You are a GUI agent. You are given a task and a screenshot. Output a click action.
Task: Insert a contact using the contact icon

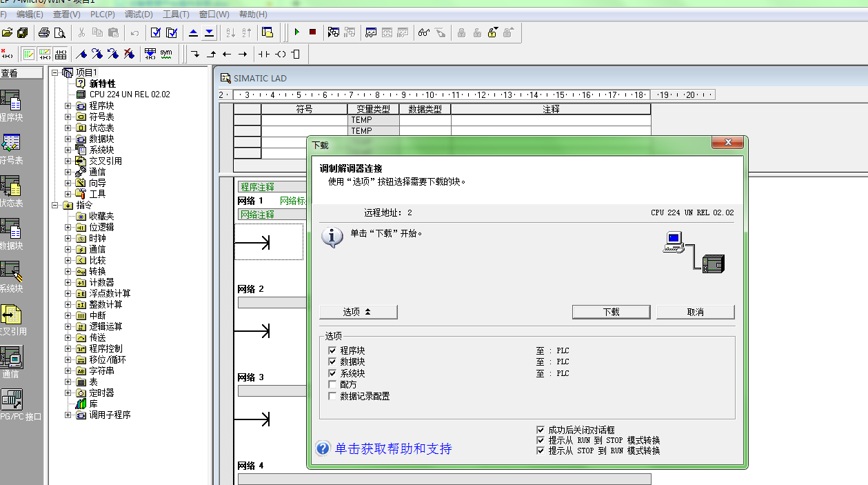pos(264,54)
